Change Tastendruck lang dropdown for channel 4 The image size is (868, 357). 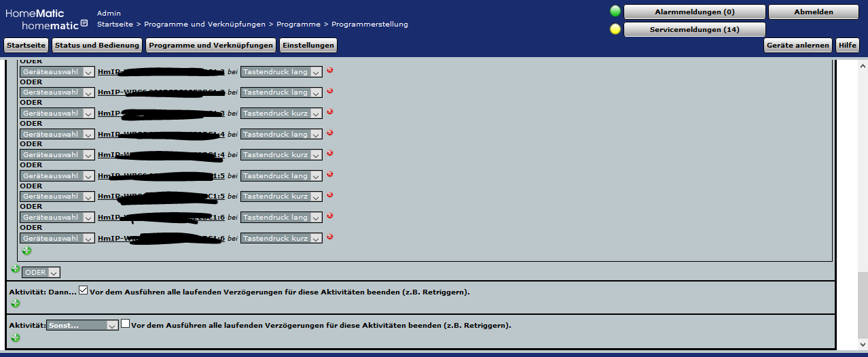(281, 135)
